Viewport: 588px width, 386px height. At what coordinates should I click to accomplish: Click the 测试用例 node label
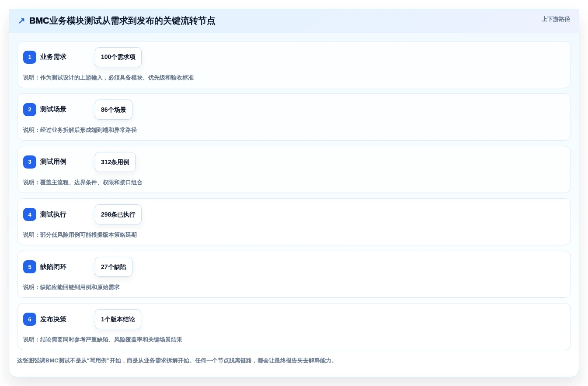[53, 162]
